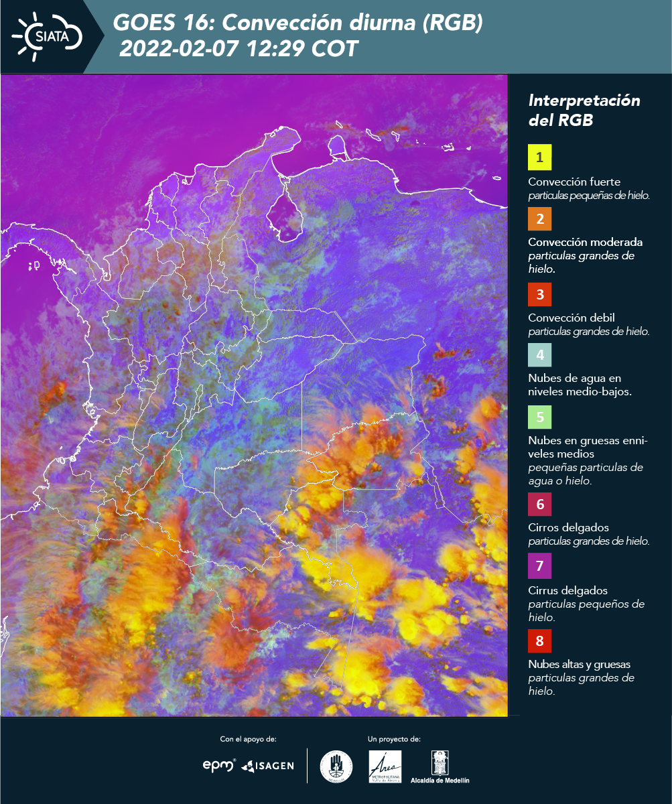The height and width of the screenshot is (804, 672).
Task: Click the GOES 16 satellite RGB map image
Action: 254,395
